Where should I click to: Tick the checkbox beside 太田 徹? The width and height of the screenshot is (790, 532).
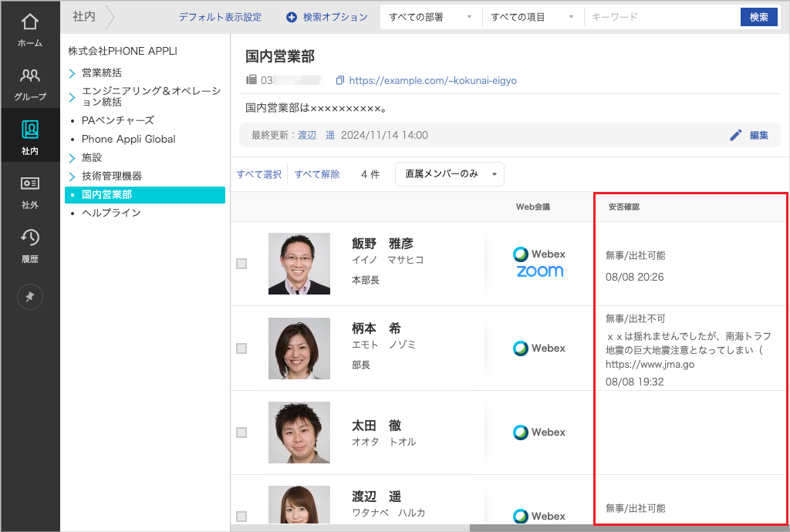coord(241,433)
